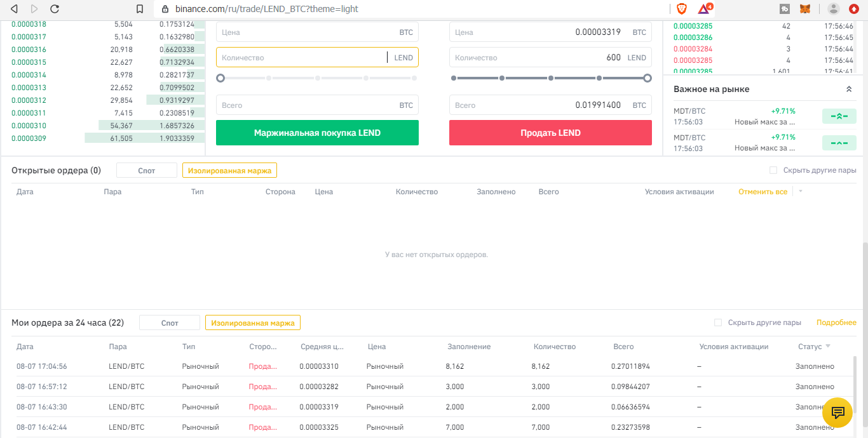The image size is (868, 438).
Task: Click the order row dated 08-07 16:57:12
Action: [432, 387]
